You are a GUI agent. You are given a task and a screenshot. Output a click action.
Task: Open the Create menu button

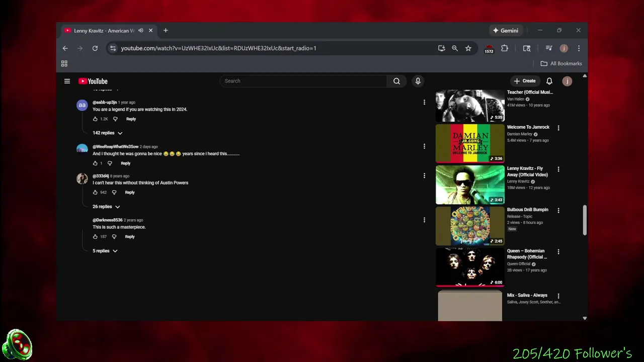point(524,81)
